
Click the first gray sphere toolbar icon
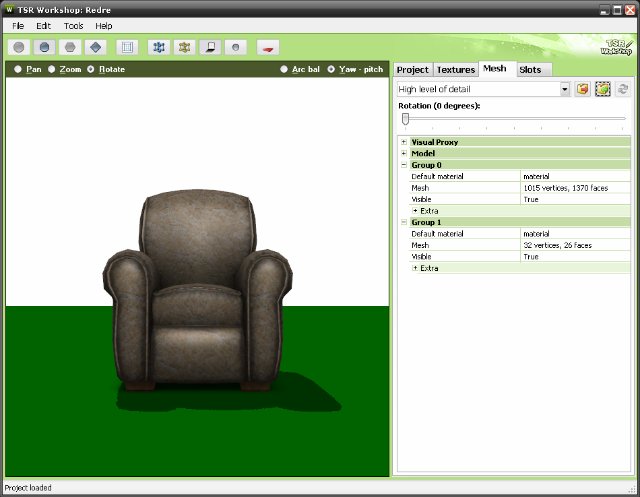[x=19, y=47]
